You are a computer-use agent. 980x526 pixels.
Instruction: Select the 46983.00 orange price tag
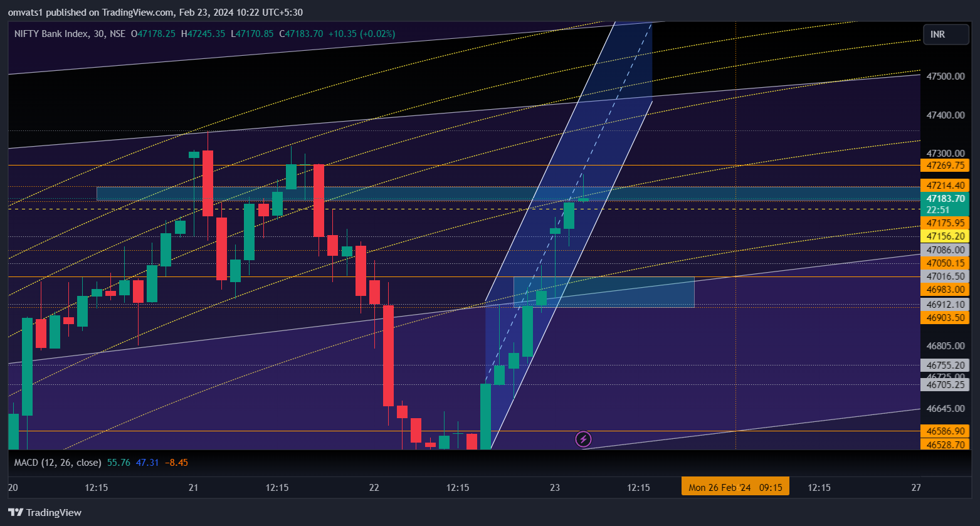945,290
